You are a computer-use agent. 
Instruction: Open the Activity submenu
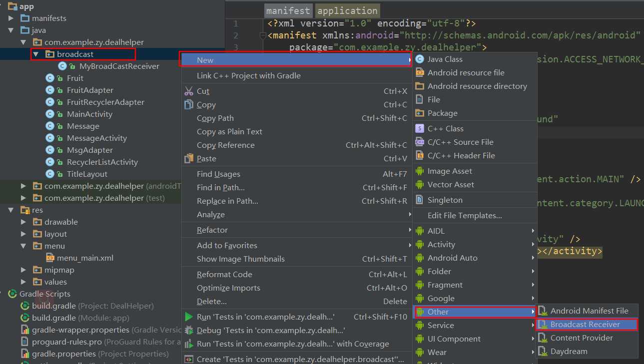(475, 244)
